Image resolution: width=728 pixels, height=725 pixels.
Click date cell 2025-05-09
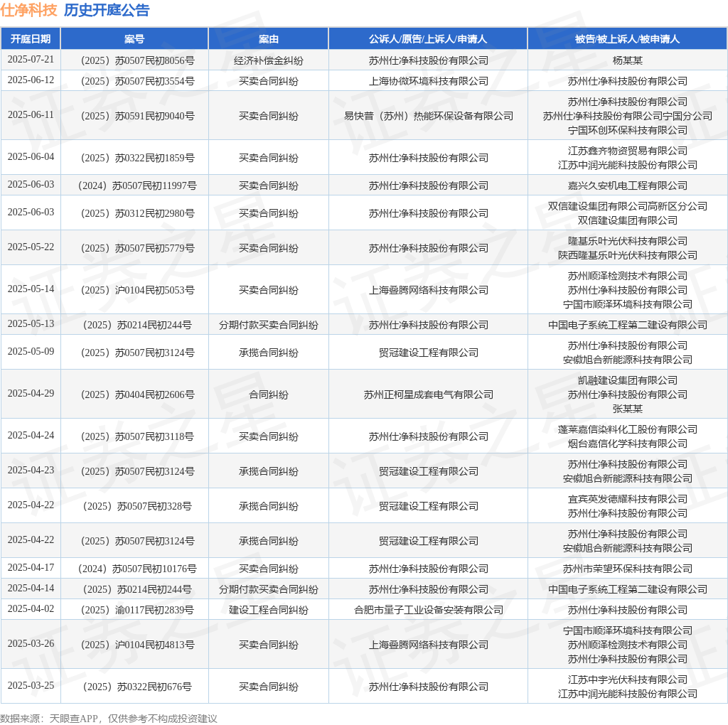(31, 351)
